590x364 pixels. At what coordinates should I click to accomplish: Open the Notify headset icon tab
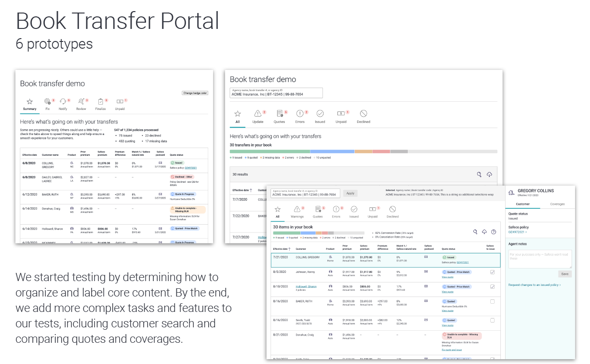pos(63,102)
